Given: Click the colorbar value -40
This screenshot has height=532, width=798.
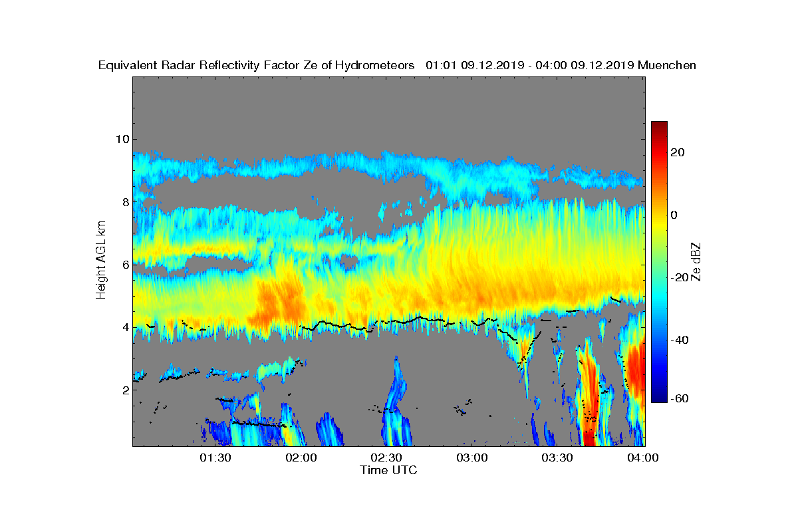Looking at the screenshot, I should pyautogui.click(x=678, y=340).
